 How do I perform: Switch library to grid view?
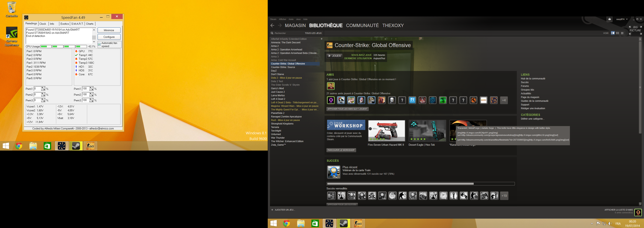622,33
